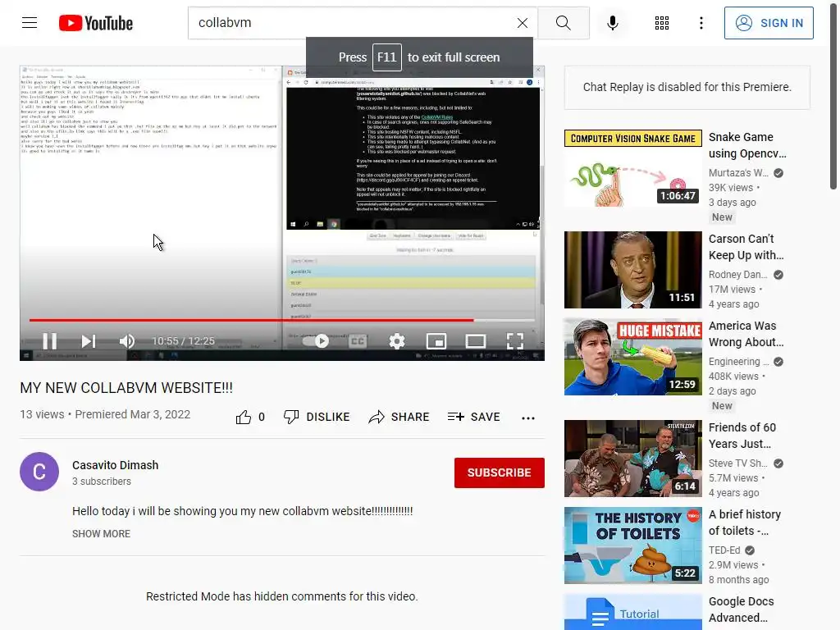Open 'A brief history of toilets' title
The image size is (840, 630).
tap(745, 523)
